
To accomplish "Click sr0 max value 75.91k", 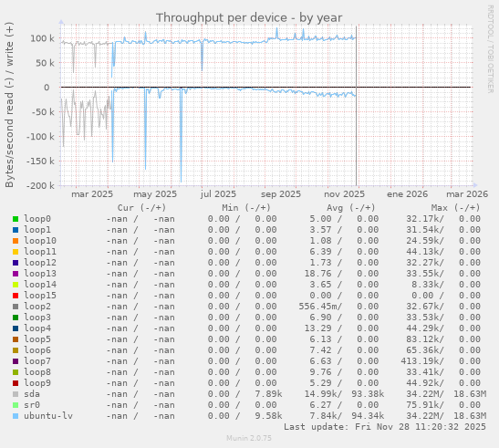I will 422,405.
